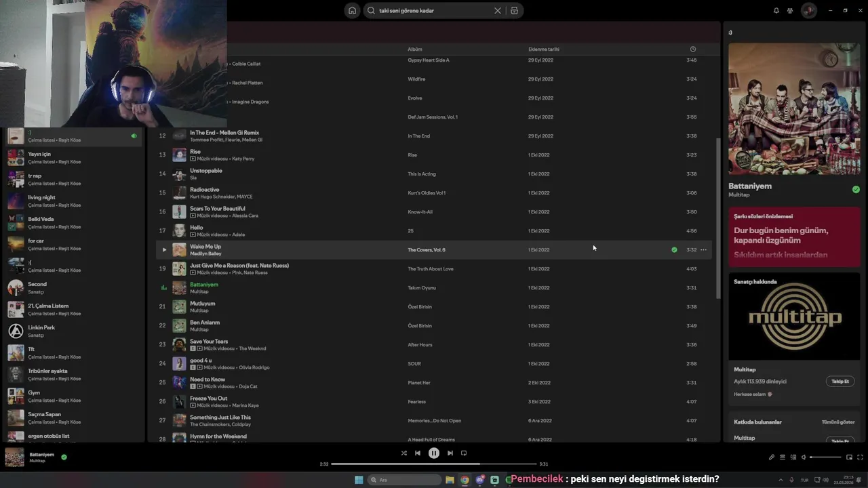
Task: Enter full screen player icon
Action: tap(860, 457)
